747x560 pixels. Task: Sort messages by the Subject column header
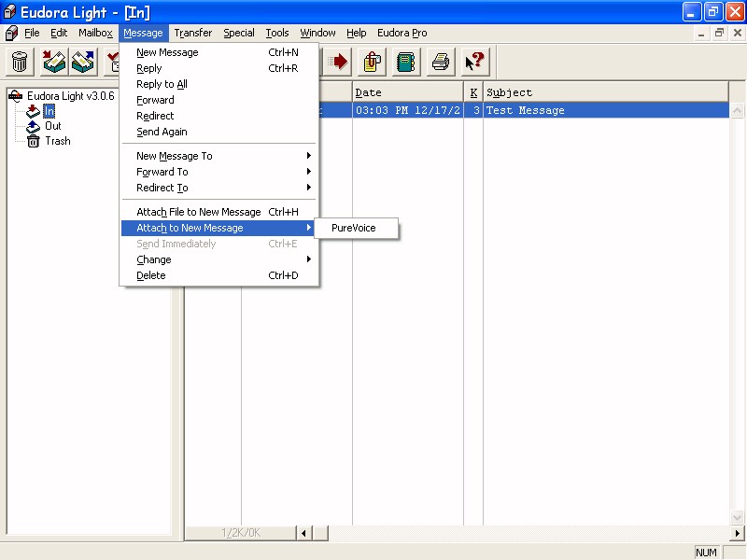tap(606, 92)
